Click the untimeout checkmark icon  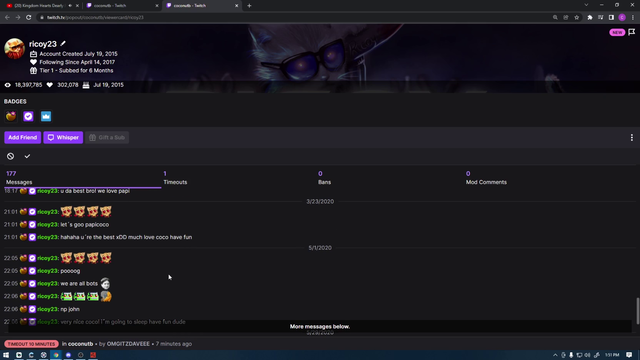click(27, 156)
